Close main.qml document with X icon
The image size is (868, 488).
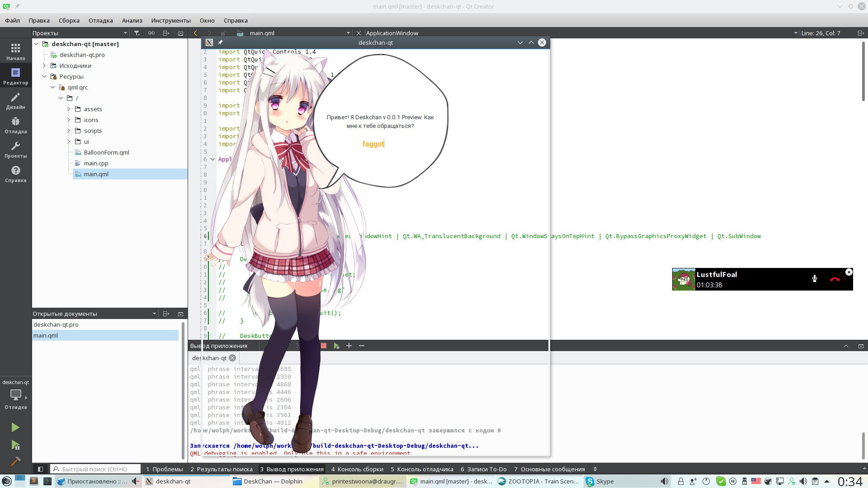359,33
